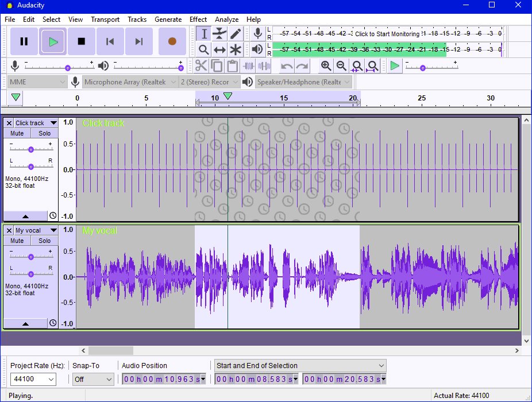Select the Selection (I-beam) tool
Screen dimensions: 532x402
coord(203,34)
